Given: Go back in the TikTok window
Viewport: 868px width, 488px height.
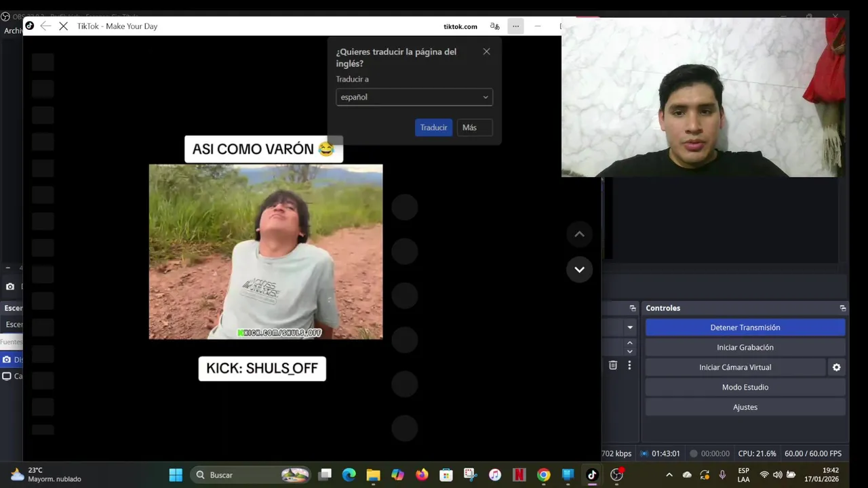Looking at the screenshot, I should [45, 26].
